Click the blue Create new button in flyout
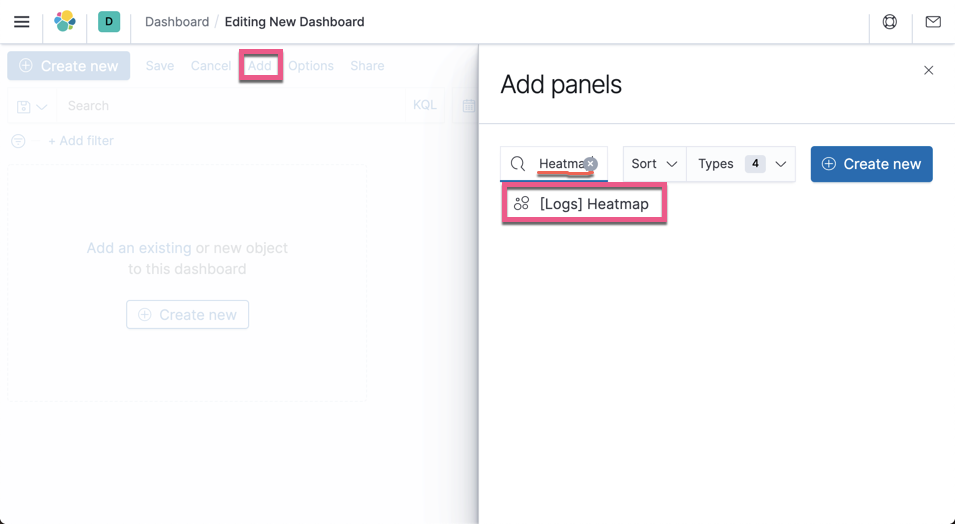 (x=872, y=164)
